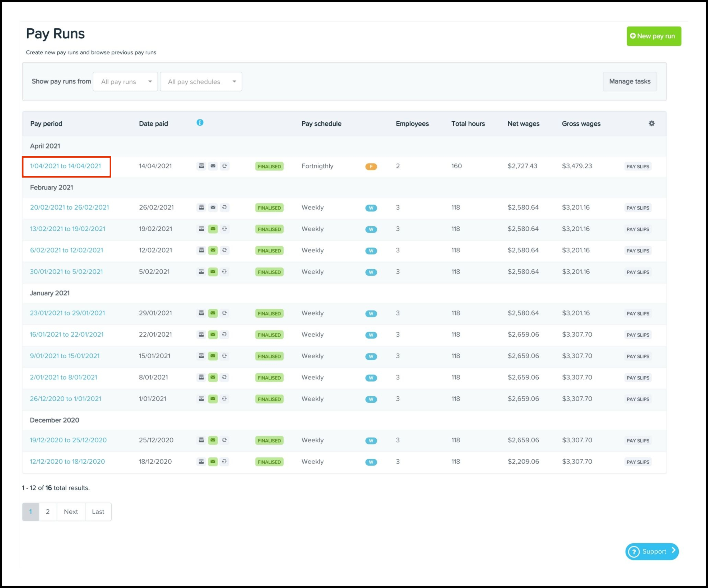
Task: Click the Last pagination link
Action: 98,512
